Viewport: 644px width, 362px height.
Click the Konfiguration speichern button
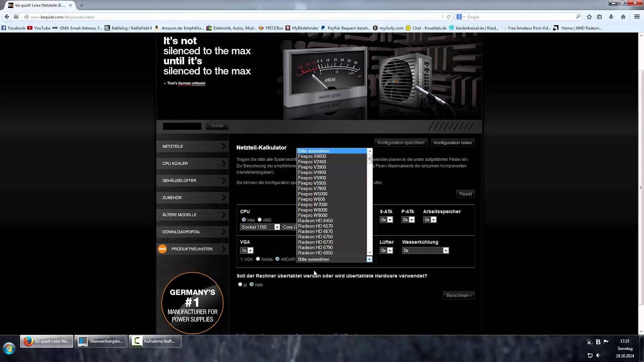pyautogui.click(x=400, y=143)
